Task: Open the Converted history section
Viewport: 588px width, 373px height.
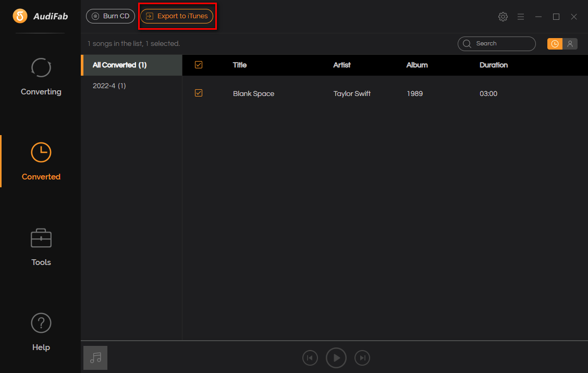Action: coord(41,161)
